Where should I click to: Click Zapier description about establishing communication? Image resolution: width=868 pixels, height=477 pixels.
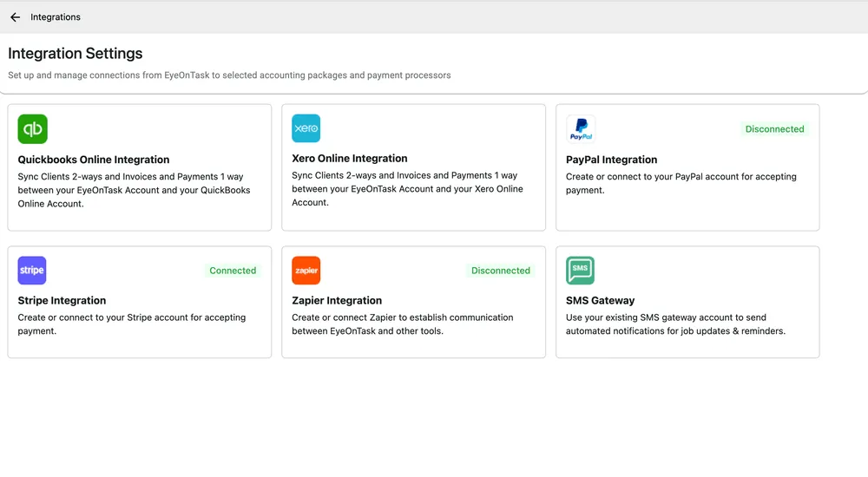pyautogui.click(x=403, y=324)
